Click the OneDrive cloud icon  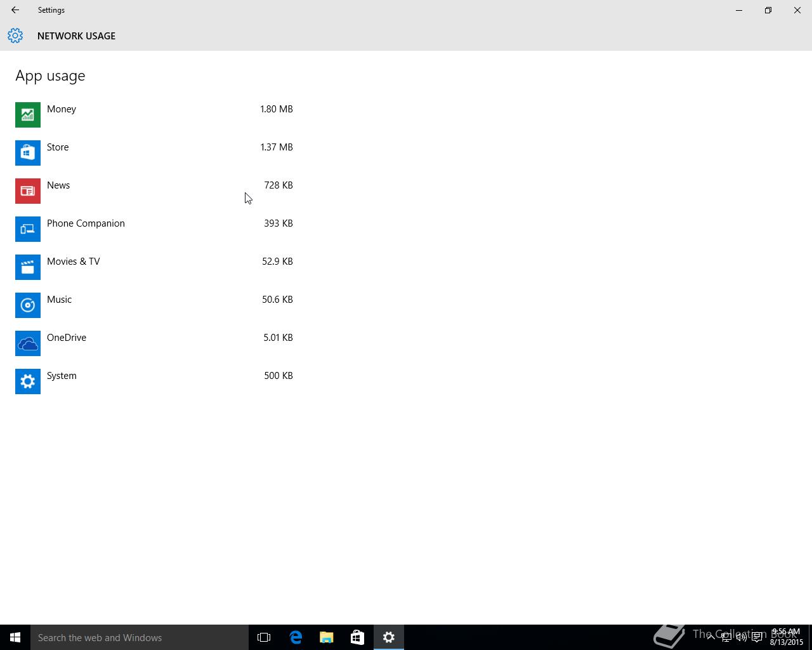28,343
